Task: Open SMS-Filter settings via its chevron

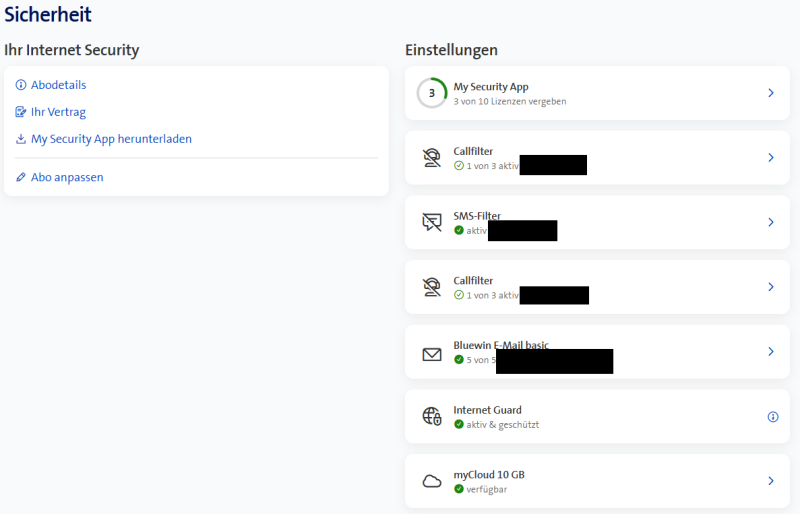Action: [x=771, y=222]
